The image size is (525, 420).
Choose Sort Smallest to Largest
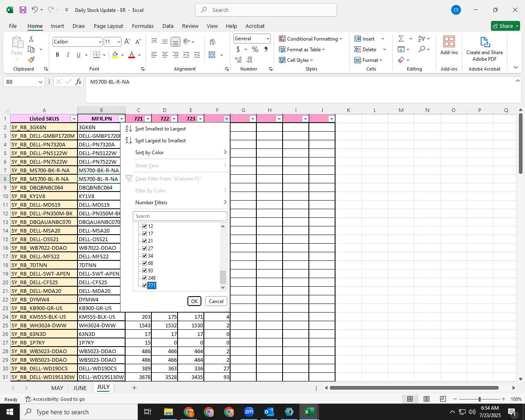(160, 129)
